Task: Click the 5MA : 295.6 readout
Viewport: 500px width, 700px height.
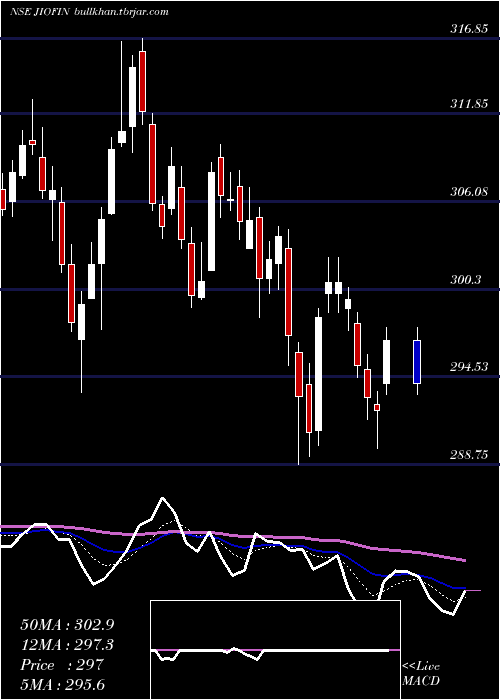Action: (x=64, y=684)
